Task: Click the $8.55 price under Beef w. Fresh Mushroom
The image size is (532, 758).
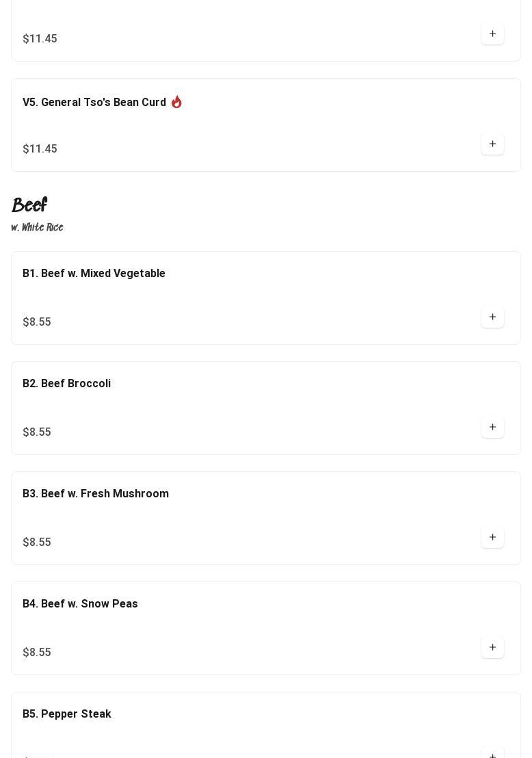Action: point(37,543)
